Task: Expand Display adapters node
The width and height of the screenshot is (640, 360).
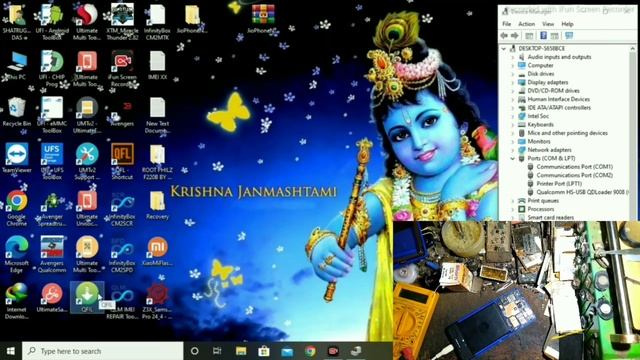Action: tap(513, 82)
